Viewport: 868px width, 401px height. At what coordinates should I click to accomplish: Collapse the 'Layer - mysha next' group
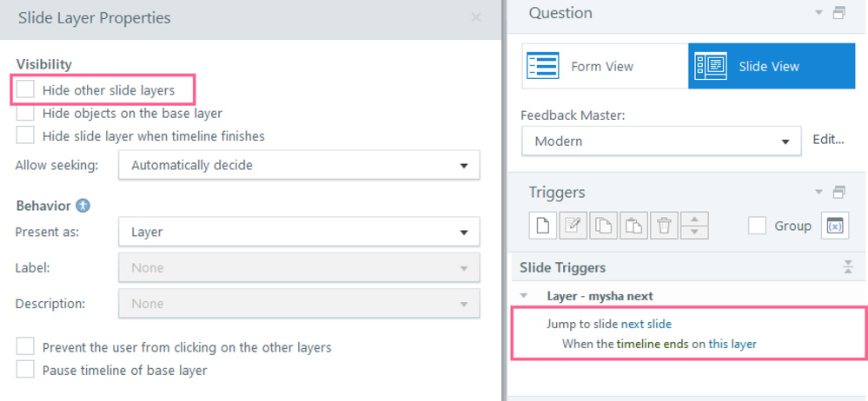click(x=524, y=296)
